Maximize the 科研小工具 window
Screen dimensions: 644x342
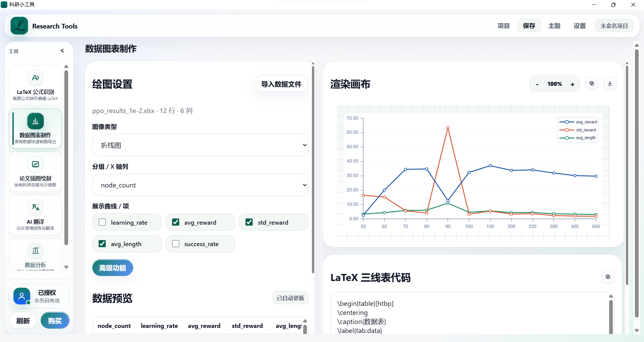[x=613, y=5]
